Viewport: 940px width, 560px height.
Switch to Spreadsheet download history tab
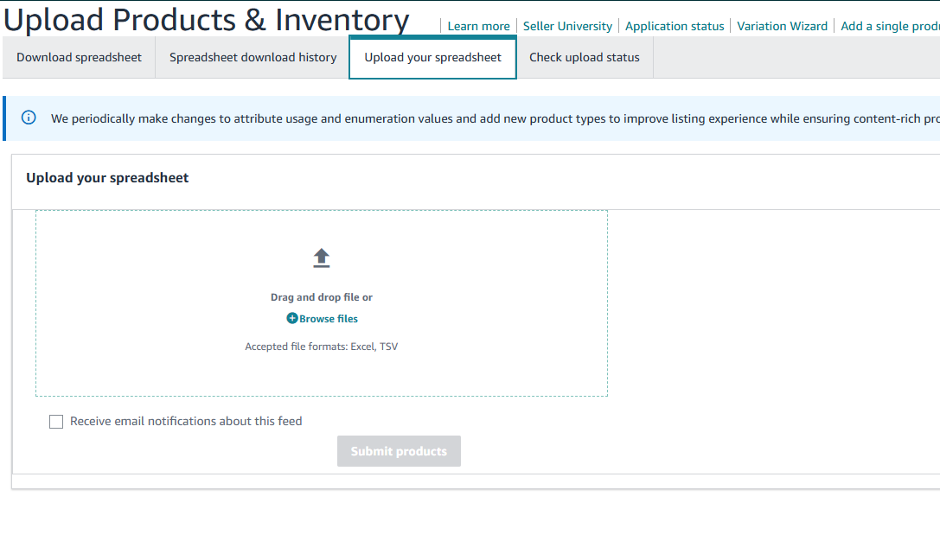coord(253,58)
